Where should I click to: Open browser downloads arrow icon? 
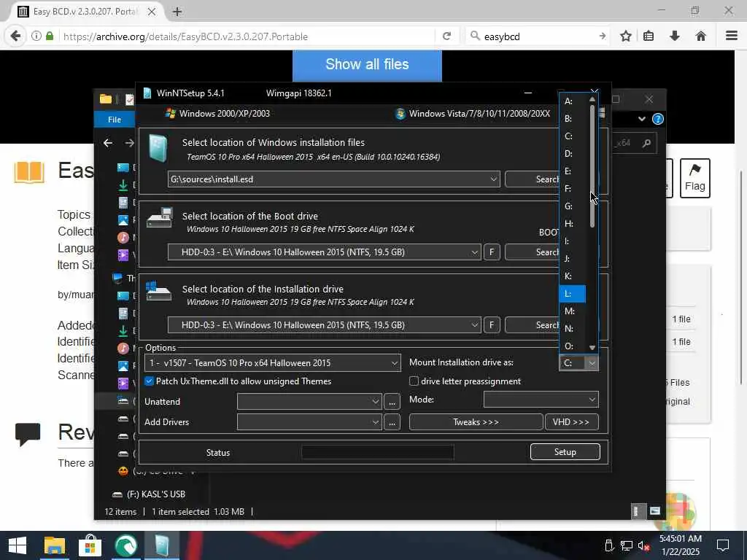pos(675,36)
